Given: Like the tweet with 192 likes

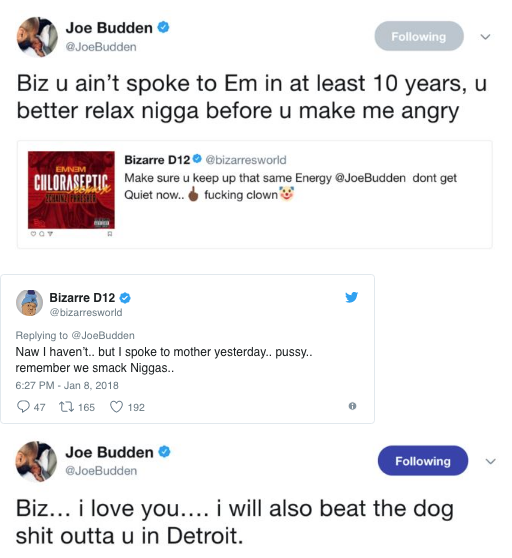Looking at the screenshot, I should (x=116, y=406).
